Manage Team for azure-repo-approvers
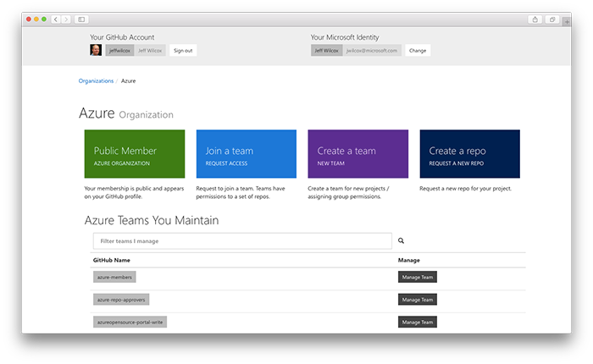Screen dimensions: 593x364 pos(418,300)
